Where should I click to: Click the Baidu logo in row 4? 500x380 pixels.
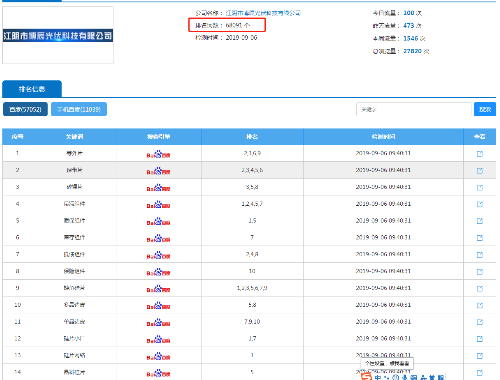point(158,205)
